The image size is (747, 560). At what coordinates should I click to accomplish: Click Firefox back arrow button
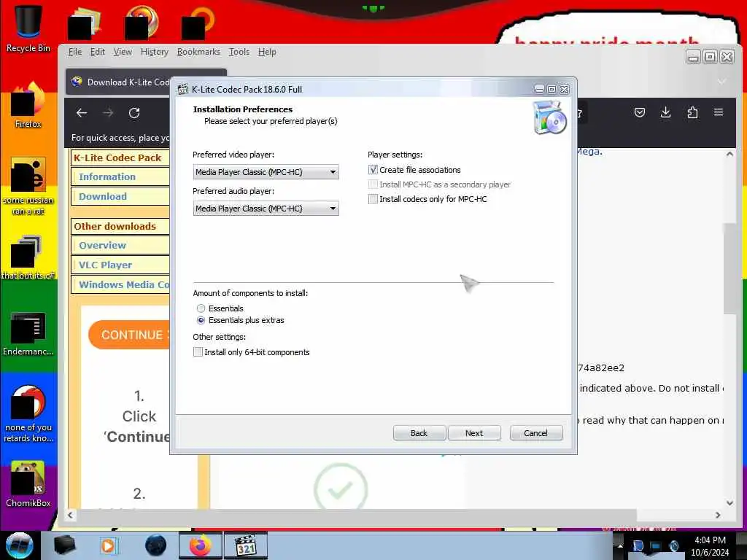(82, 113)
